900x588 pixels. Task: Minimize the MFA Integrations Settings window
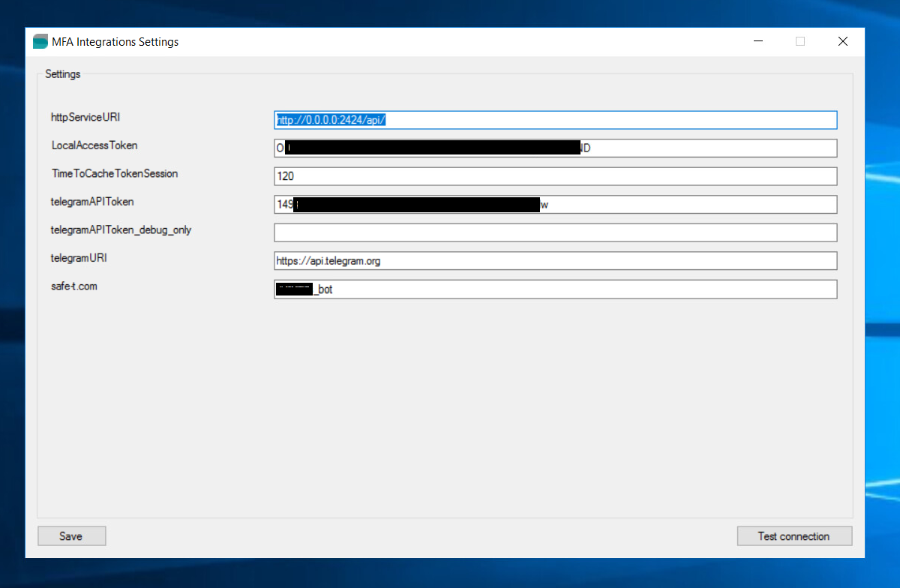[x=757, y=42]
